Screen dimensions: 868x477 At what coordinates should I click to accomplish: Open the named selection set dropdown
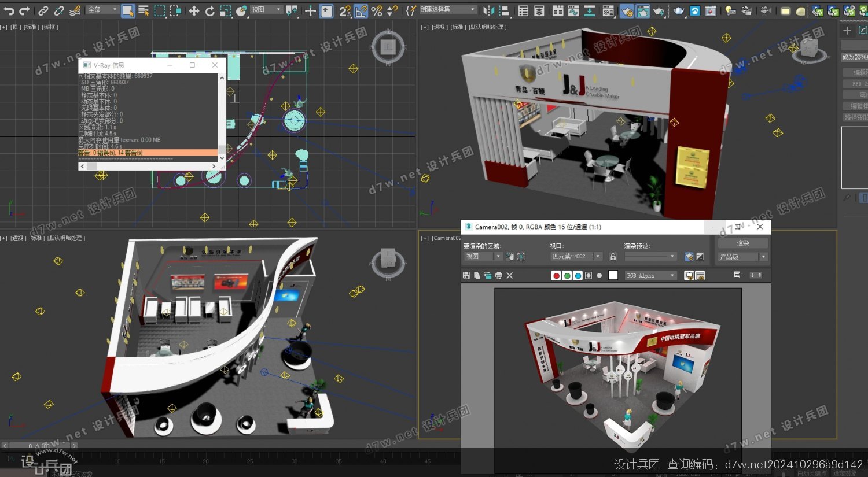448,9
